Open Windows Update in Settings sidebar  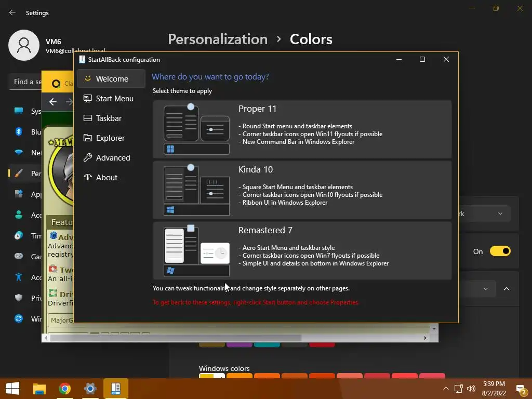click(x=25, y=318)
